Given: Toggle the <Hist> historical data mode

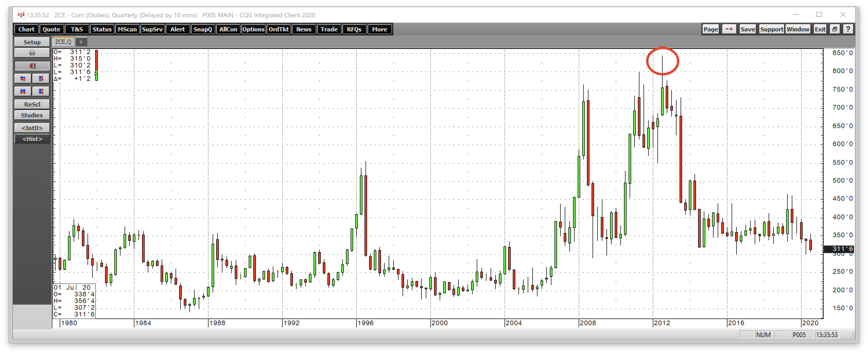Looking at the screenshot, I should [32, 139].
